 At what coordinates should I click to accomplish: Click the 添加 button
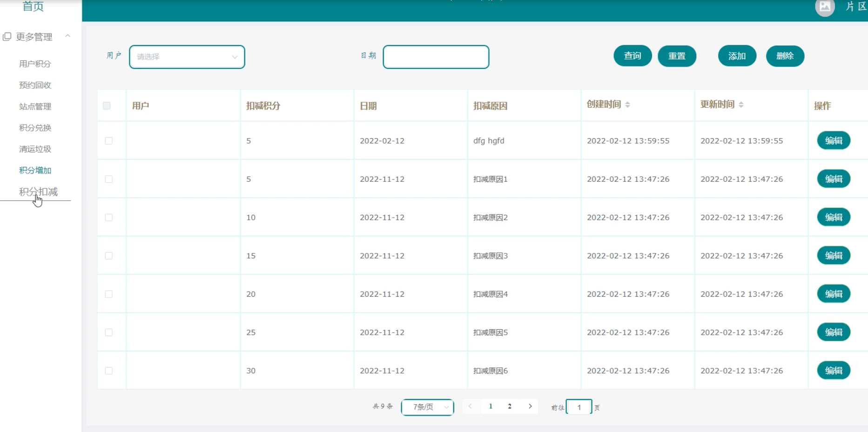click(x=737, y=56)
